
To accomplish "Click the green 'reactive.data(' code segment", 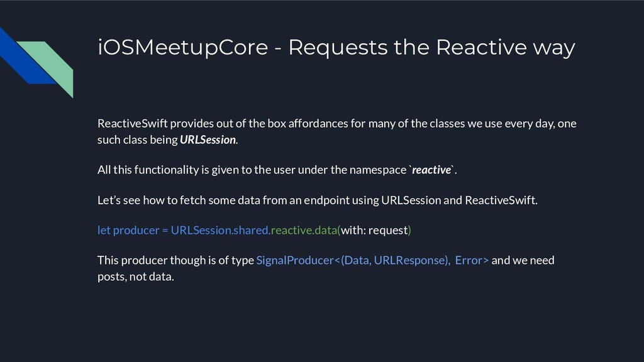I will (306, 230).
